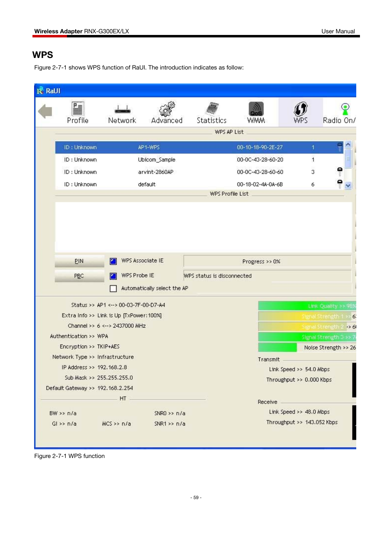Click the Transmit Link Speed 54.0 Mbps
This screenshot has height=555, width=392.
[x=317, y=370]
